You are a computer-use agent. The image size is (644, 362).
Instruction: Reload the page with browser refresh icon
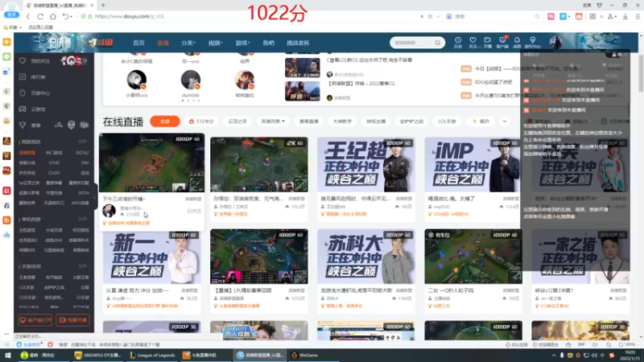click(40, 16)
